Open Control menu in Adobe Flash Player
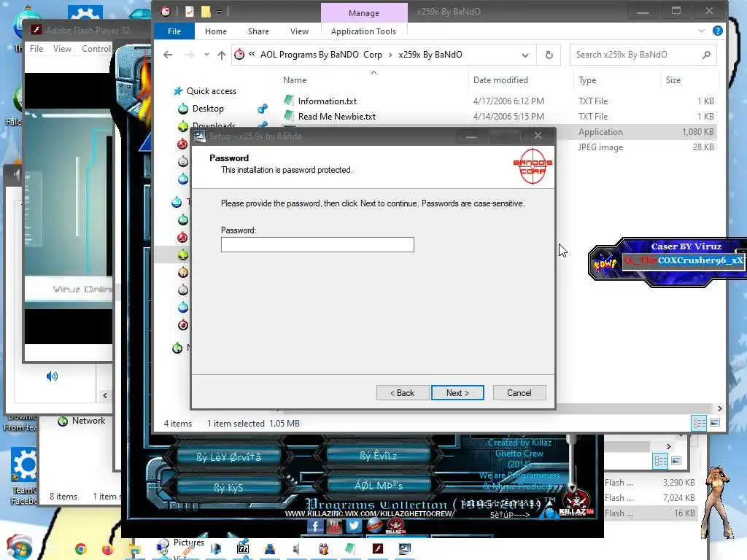Screen dimensions: 747x560 pos(96,49)
